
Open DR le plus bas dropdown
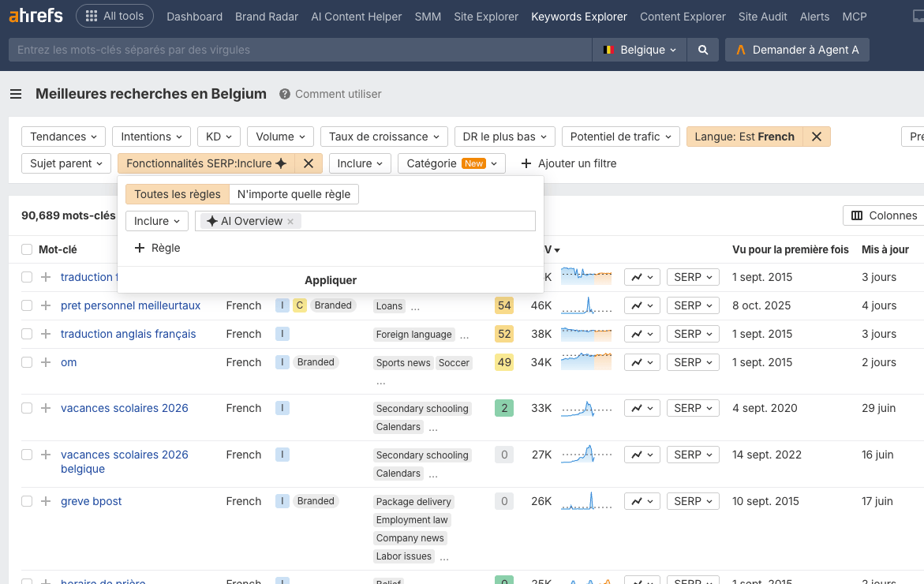tap(505, 137)
